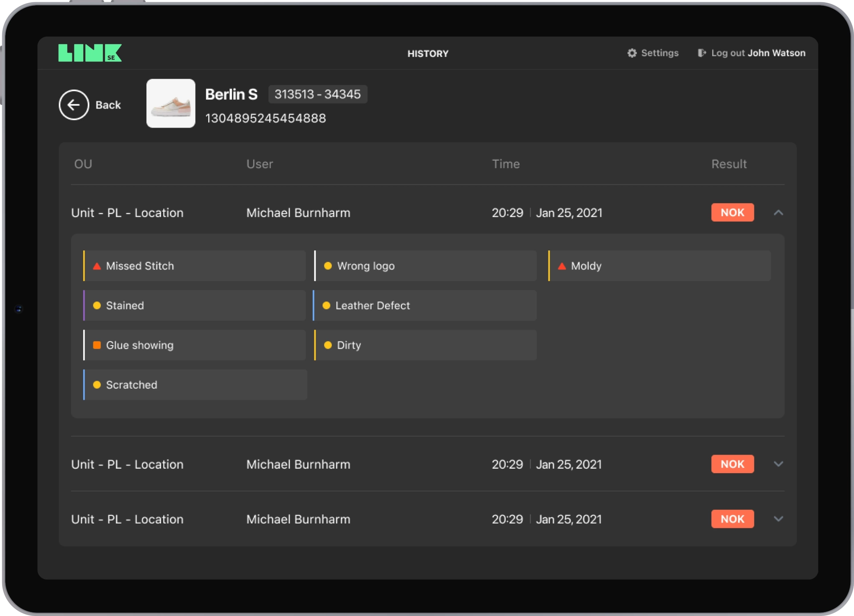The image size is (854, 616).
Task: Click orange square icon beside Glue showing
Action: pos(97,345)
